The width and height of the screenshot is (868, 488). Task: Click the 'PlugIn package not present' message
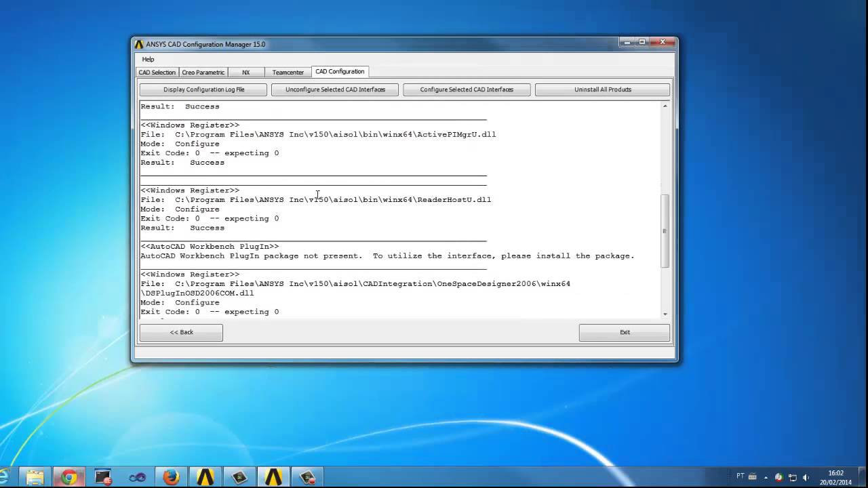(x=387, y=256)
